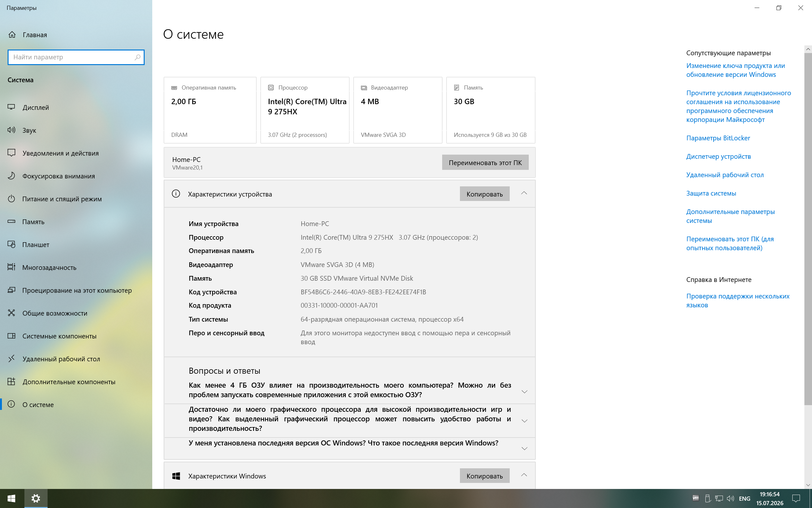
Task: Click the CPU icon on the Процессор card
Action: 271,88
